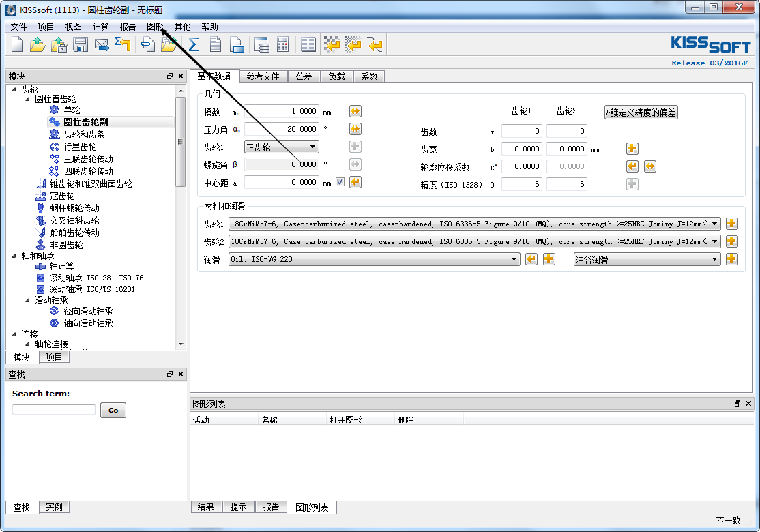This screenshot has height=532, width=760.
Task: Select 轴计算 in the module tree
Action: click(x=61, y=266)
